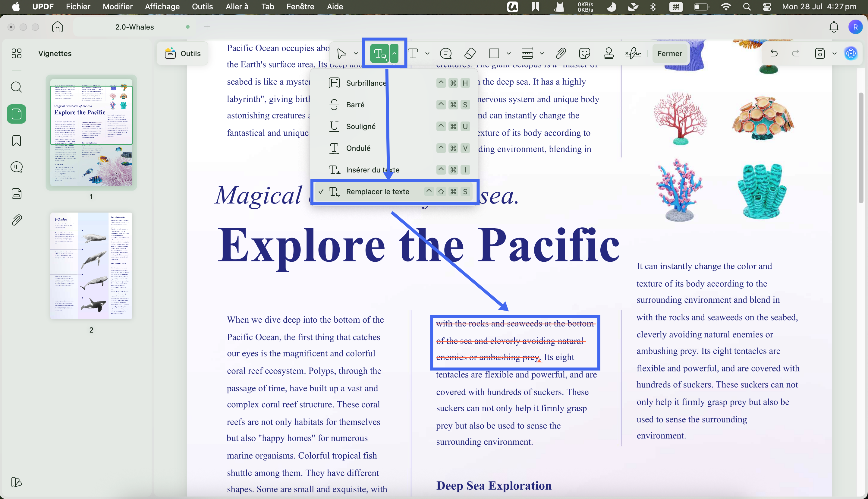Add a new tab with plus button

[207, 27]
